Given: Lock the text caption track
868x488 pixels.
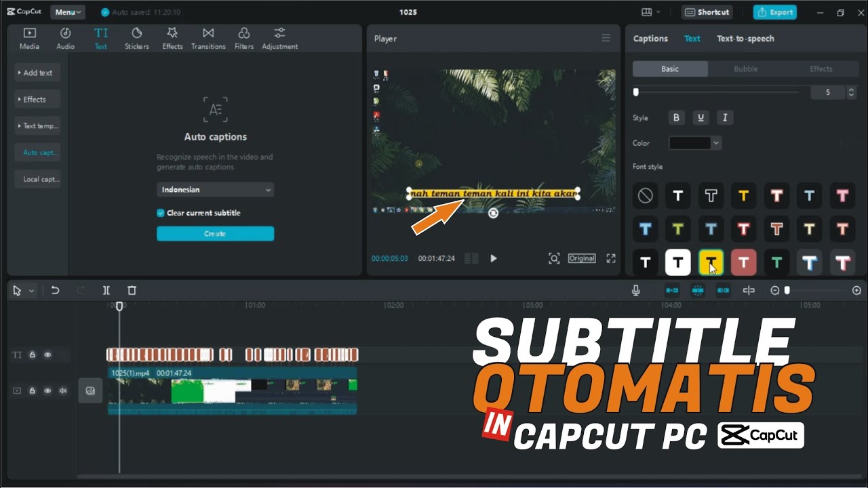Looking at the screenshot, I should pos(32,354).
